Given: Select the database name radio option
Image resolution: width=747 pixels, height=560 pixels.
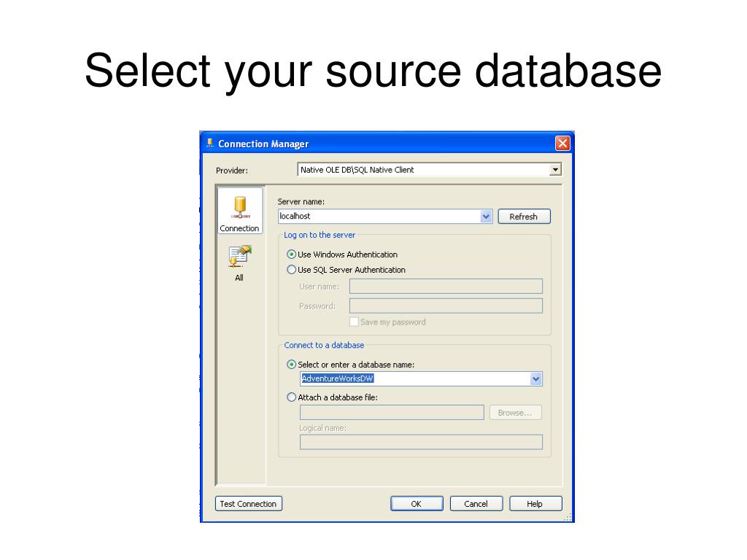Looking at the screenshot, I should tap(291, 365).
